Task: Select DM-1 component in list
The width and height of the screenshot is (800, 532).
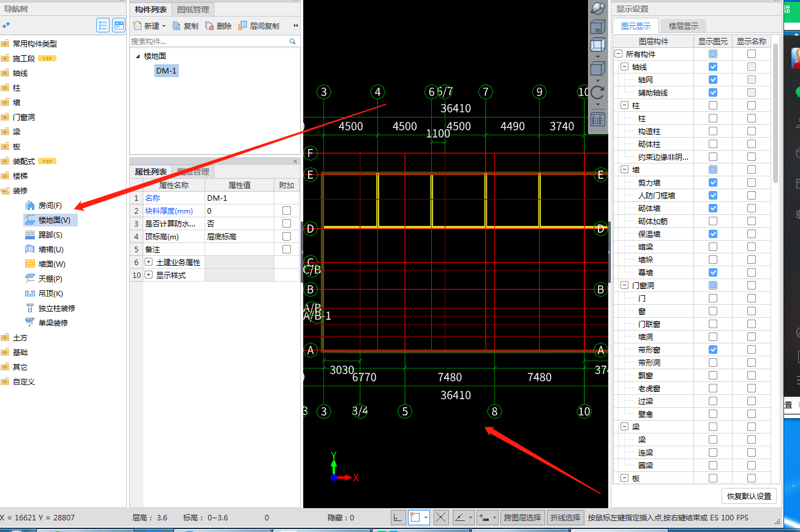Action: [166, 71]
